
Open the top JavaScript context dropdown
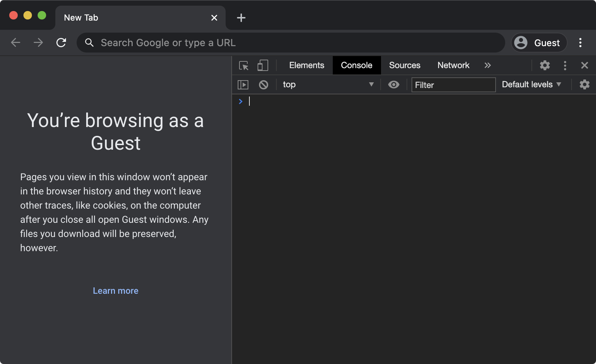(x=328, y=84)
